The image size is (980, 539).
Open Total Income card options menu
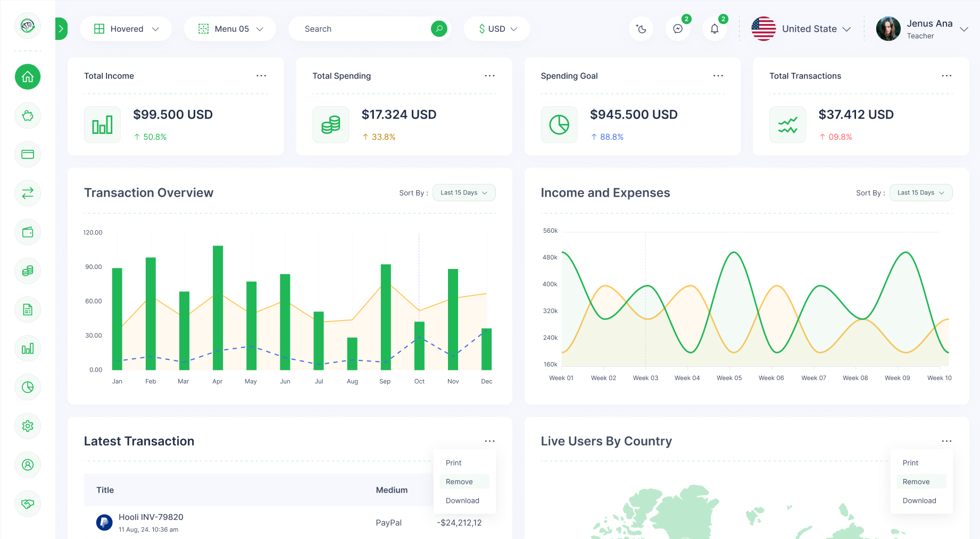coord(261,76)
